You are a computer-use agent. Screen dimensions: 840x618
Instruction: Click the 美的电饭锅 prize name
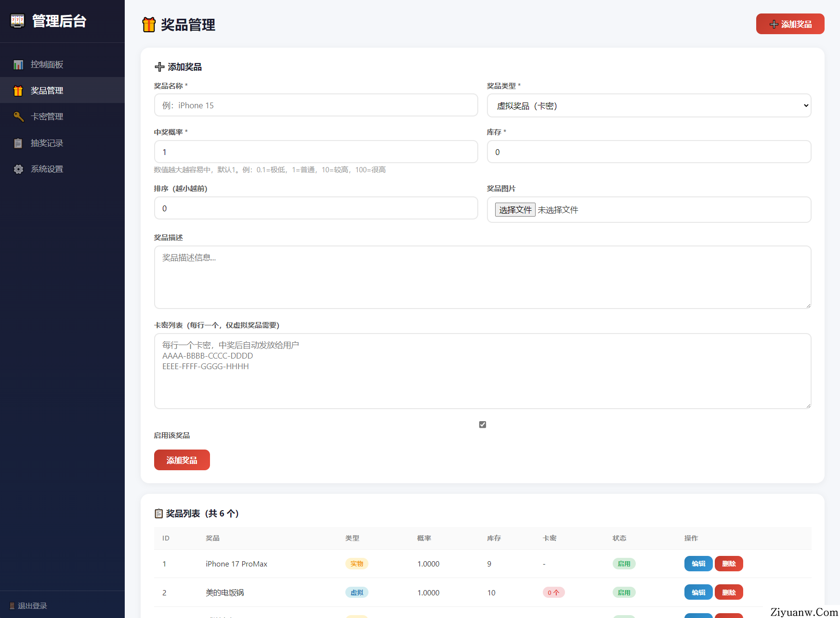click(225, 592)
